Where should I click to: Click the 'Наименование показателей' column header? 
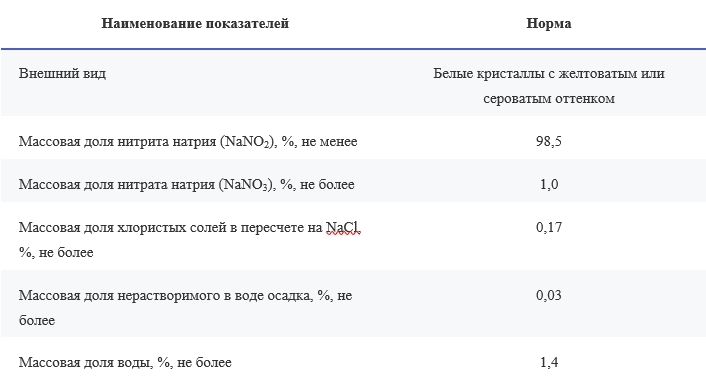tap(195, 23)
